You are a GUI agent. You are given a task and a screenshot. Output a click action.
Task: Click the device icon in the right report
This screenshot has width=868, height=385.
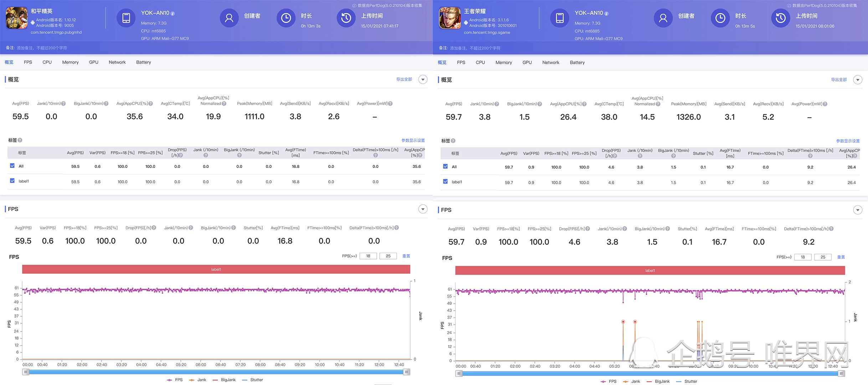[560, 18]
